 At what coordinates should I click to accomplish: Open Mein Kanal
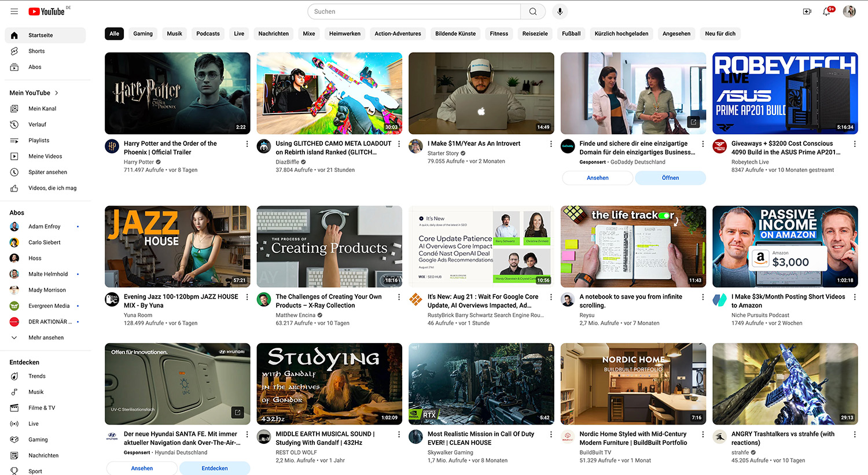tap(45, 109)
